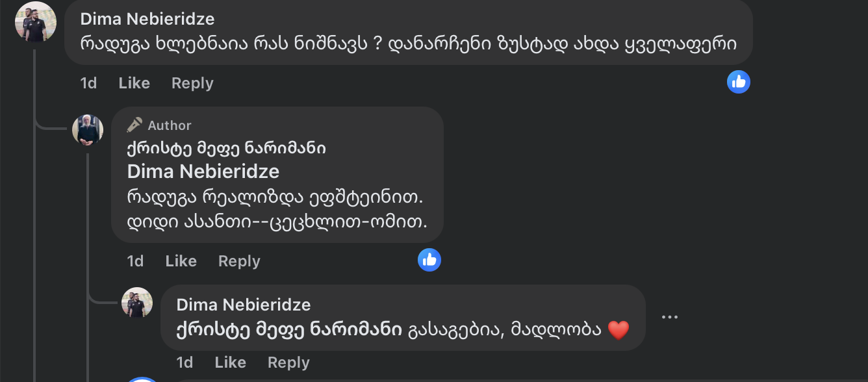
Task: Click the 1d timestamp on the bottom reply
Action: (x=185, y=362)
